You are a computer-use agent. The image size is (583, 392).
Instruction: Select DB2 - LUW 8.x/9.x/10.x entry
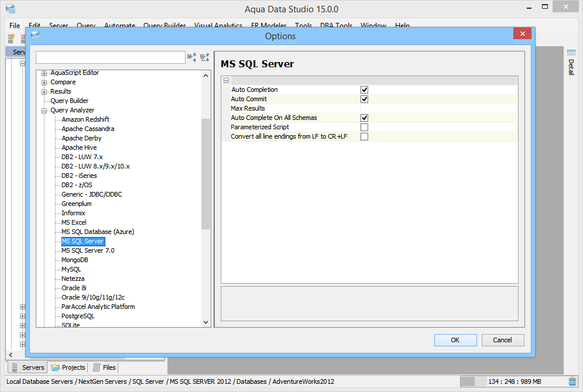(95, 166)
